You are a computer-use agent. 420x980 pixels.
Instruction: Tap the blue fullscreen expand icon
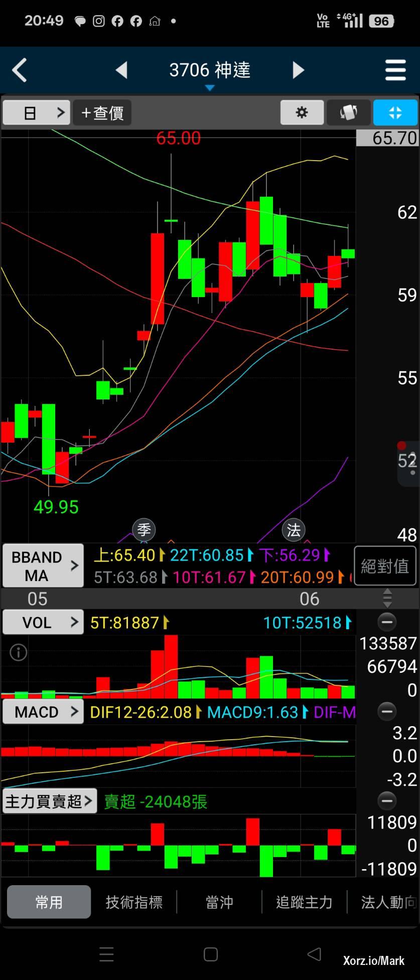395,112
